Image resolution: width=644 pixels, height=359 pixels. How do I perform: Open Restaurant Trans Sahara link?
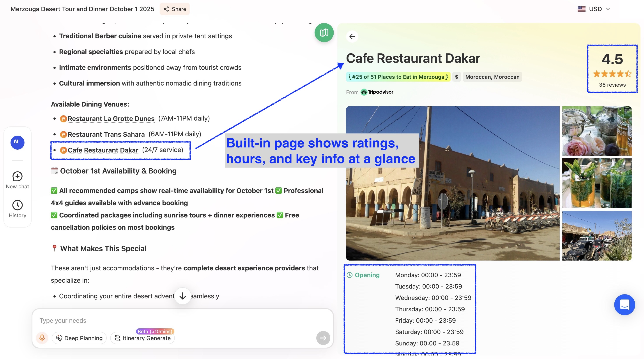[x=106, y=134]
